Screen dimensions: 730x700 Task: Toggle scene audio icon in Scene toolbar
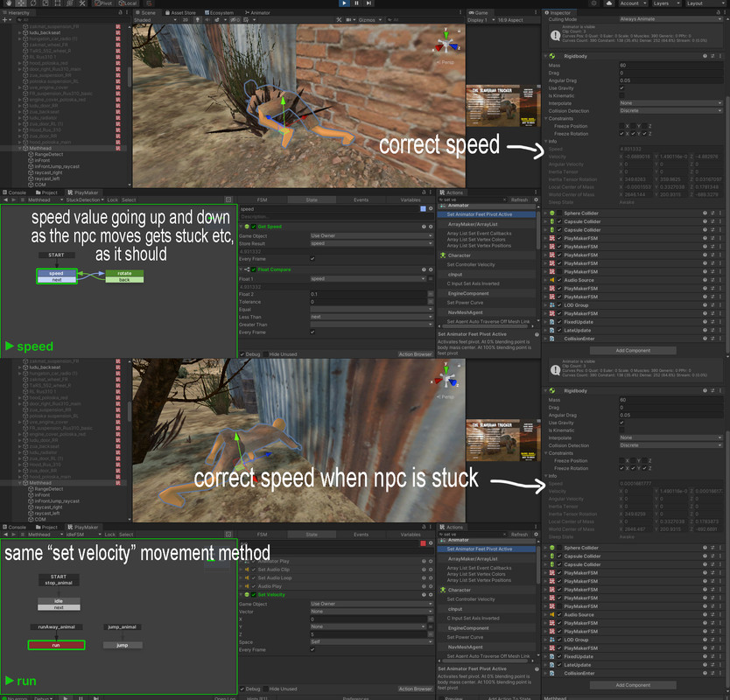[x=207, y=20]
